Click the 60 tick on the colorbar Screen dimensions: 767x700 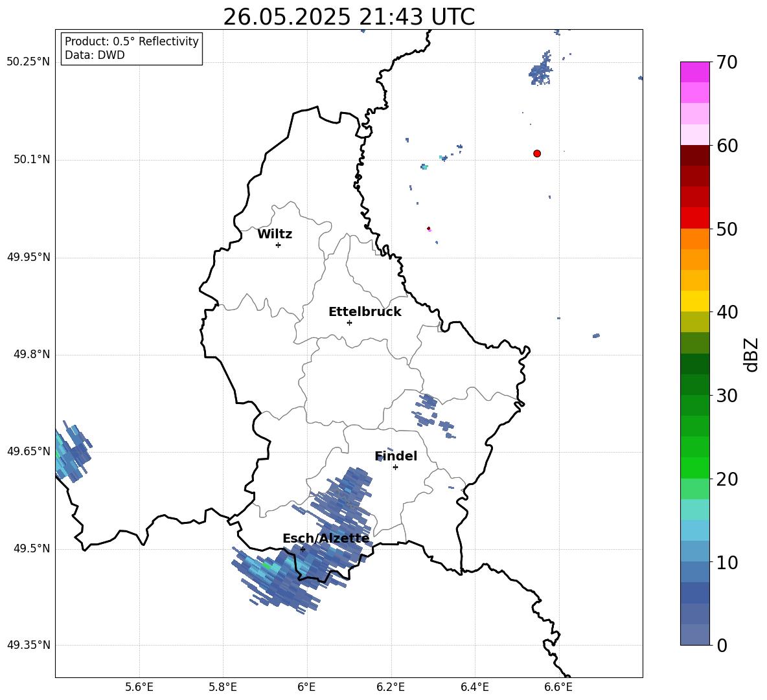pyautogui.click(x=727, y=146)
